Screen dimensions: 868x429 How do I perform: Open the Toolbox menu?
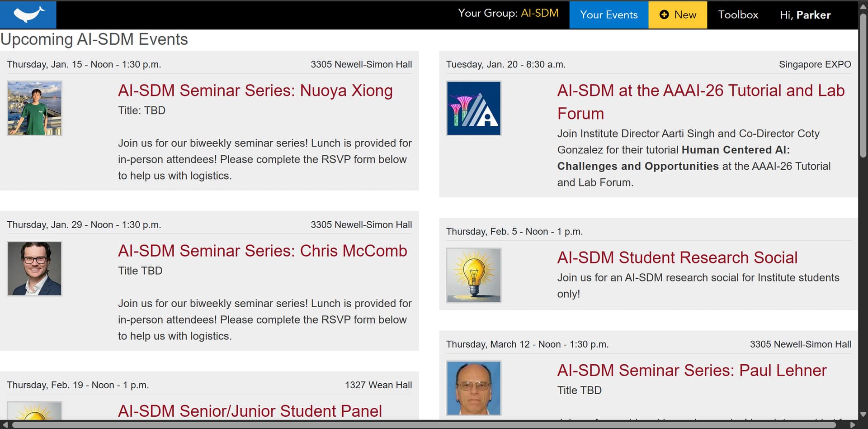point(738,15)
